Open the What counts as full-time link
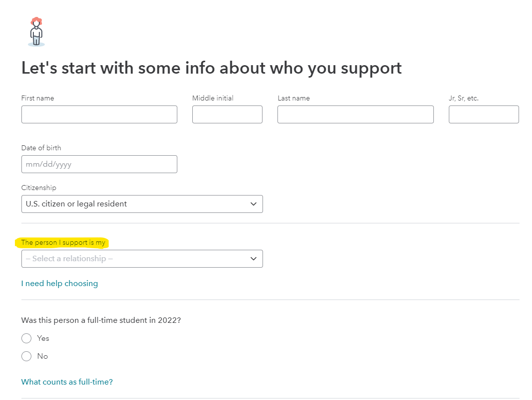 pos(67,382)
